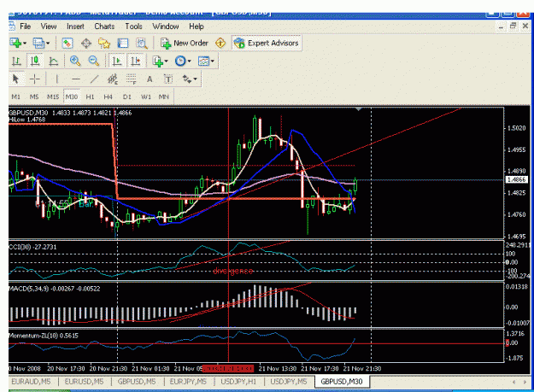Image resolution: width=534 pixels, height=392 pixels.
Task: Expand the Templates dropdown arrow
Action: click(213, 61)
